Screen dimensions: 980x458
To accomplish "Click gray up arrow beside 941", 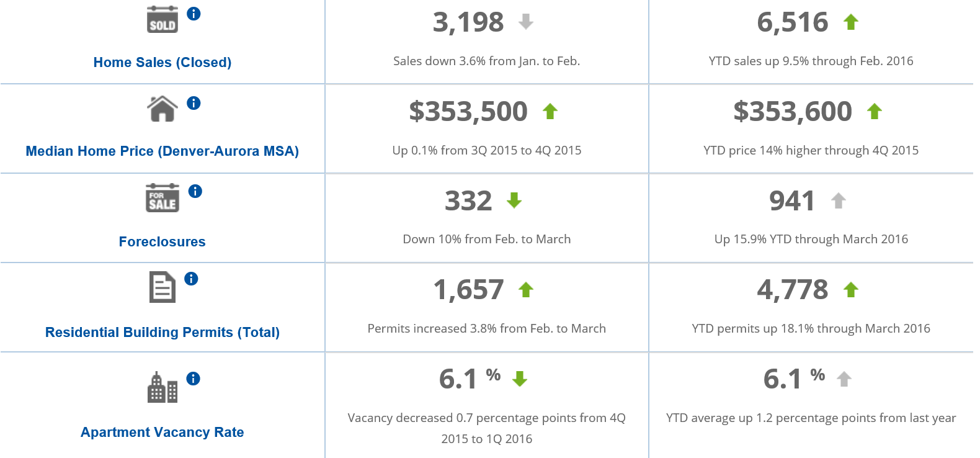I will pyautogui.click(x=839, y=200).
